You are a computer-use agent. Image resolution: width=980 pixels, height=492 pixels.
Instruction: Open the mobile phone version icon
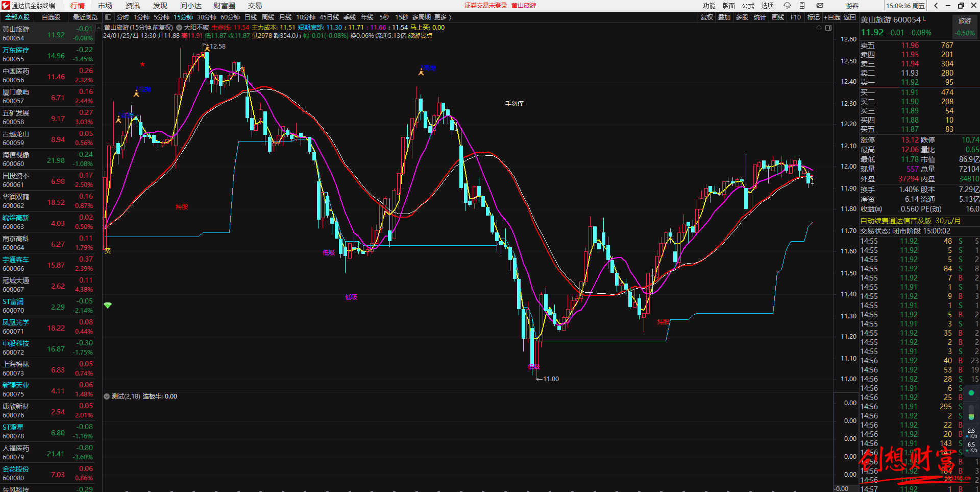[802, 6]
